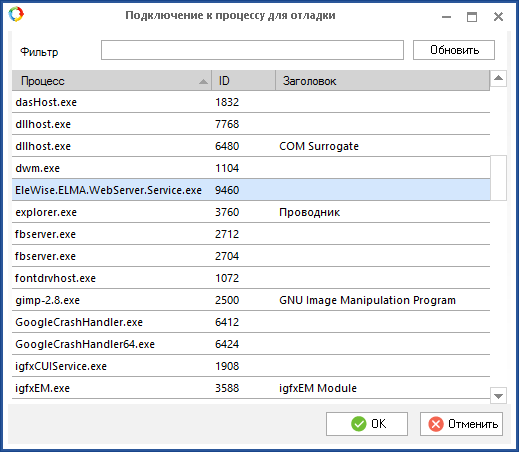Sort by the Процесс column header
This screenshot has height=452, width=519.
click(x=112, y=81)
